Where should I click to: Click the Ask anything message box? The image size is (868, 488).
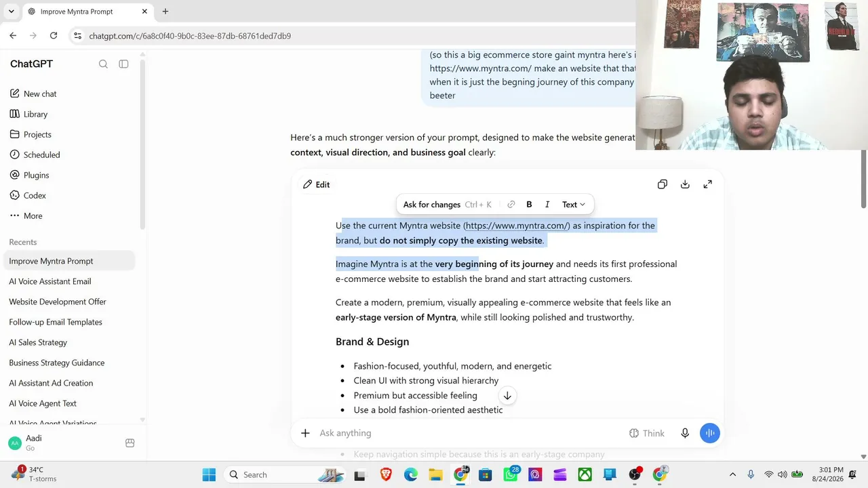click(x=468, y=433)
